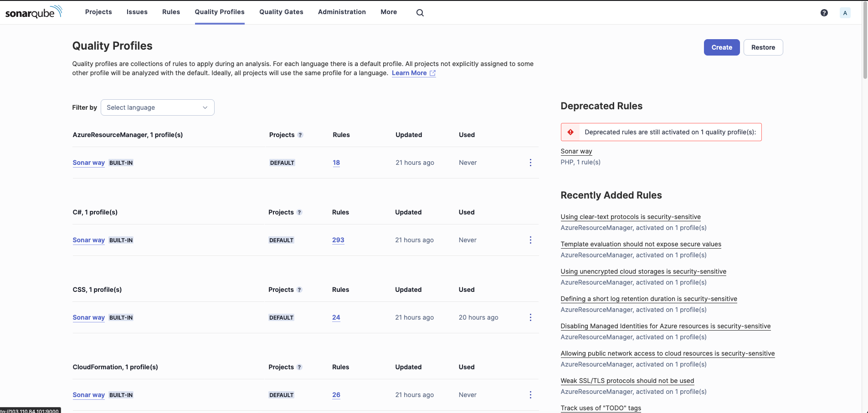The image size is (868, 413).
Task: Expand the Select language filter dropdown
Action: (x=157, y=107)
